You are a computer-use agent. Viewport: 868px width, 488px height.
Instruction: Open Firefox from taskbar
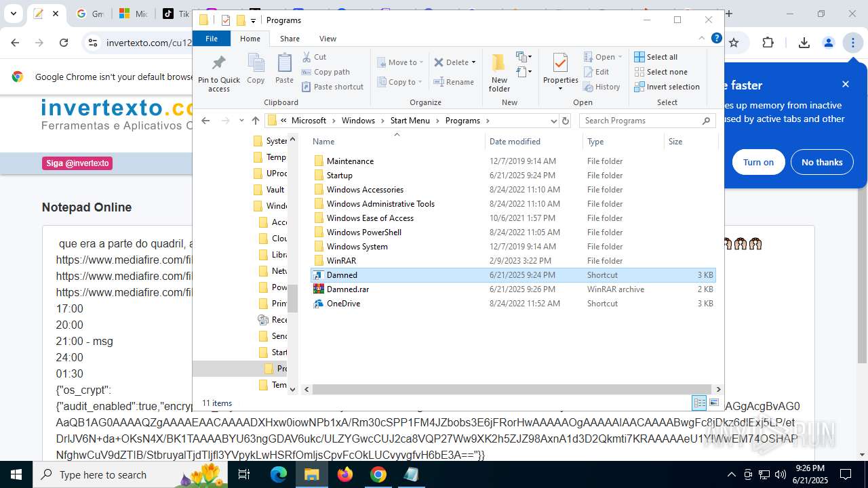tap(345, 474)
